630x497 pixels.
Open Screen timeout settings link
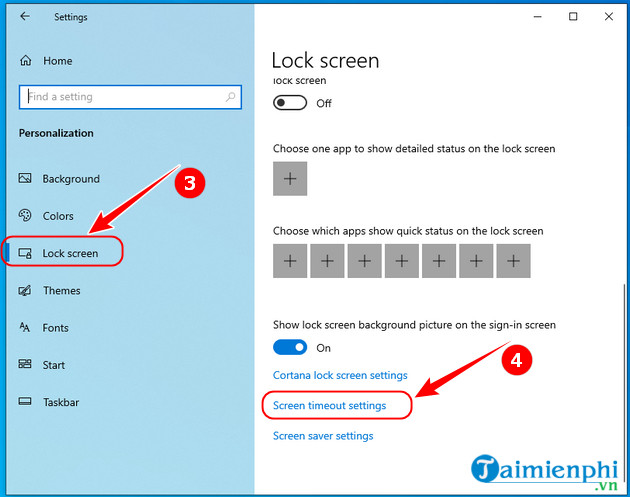330,406
